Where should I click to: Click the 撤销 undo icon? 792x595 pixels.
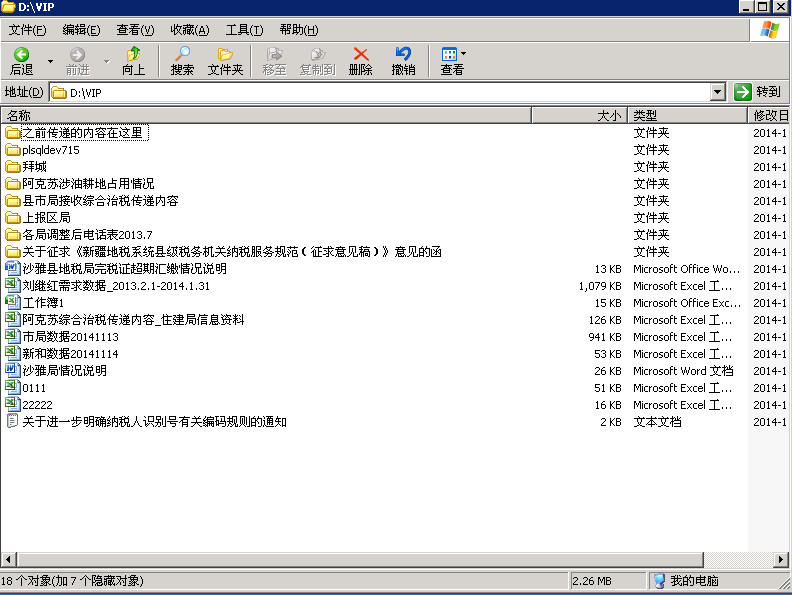pyautogui.click(x=403, y=54)
